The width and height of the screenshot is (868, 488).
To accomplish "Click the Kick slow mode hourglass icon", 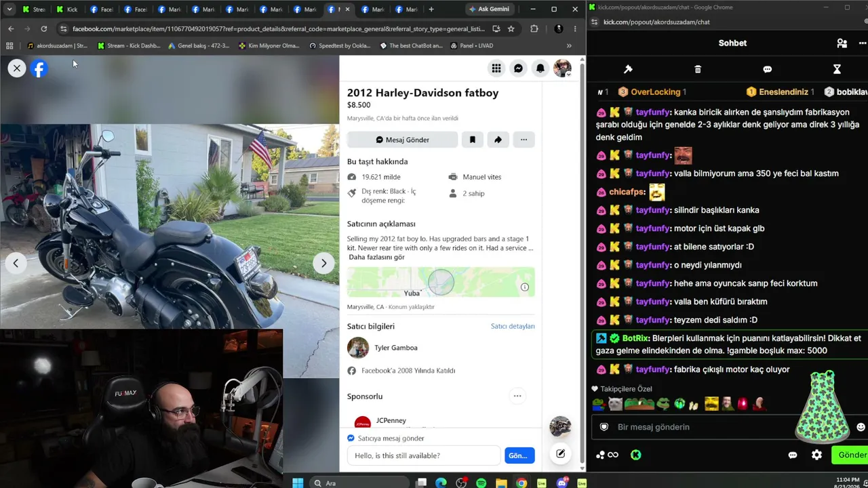I will click(837, 69).
